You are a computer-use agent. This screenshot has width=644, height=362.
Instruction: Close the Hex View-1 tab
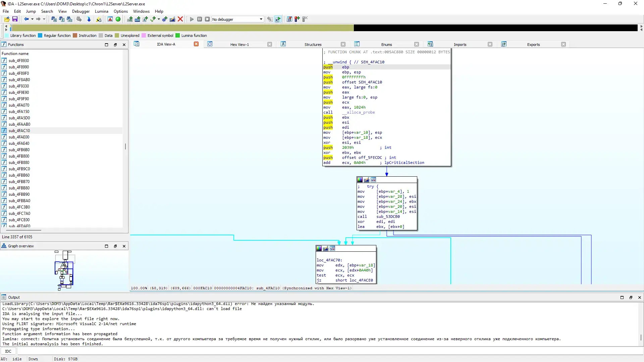270,44
